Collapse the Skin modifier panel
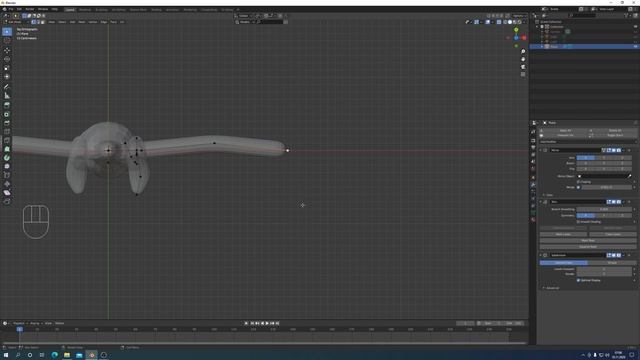This screenshot has width=640, height=360. pos(541,202)
